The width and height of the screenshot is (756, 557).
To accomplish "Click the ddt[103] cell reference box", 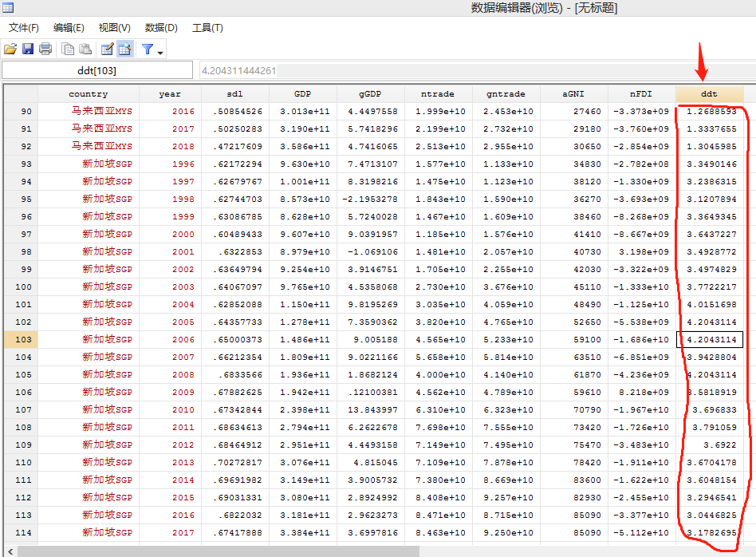I will 97,70.
